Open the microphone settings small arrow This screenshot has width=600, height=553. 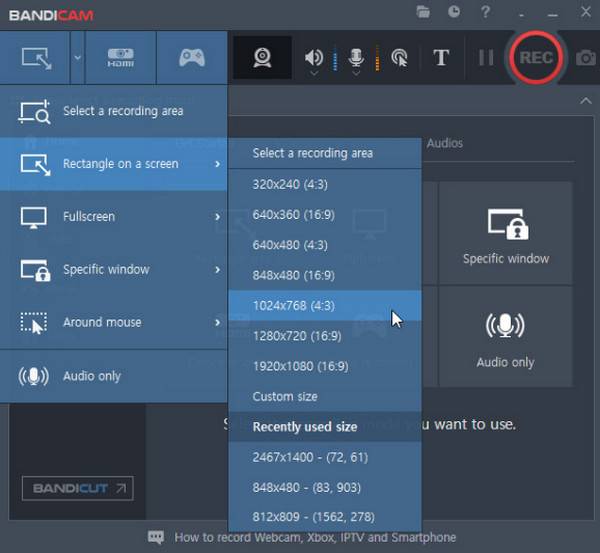[356, 73]
